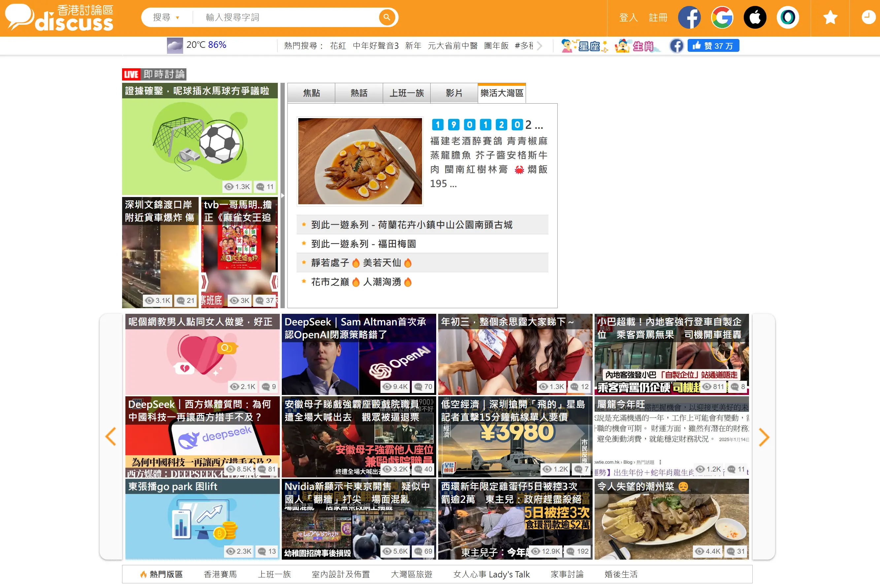Sign in using the Google icon
Screen dimensions: 880x588
coord(722,17)
